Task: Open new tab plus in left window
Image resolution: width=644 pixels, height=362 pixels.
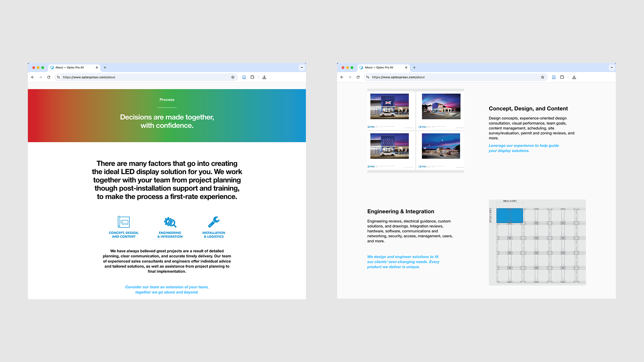Action: click(x=105, y=67)
